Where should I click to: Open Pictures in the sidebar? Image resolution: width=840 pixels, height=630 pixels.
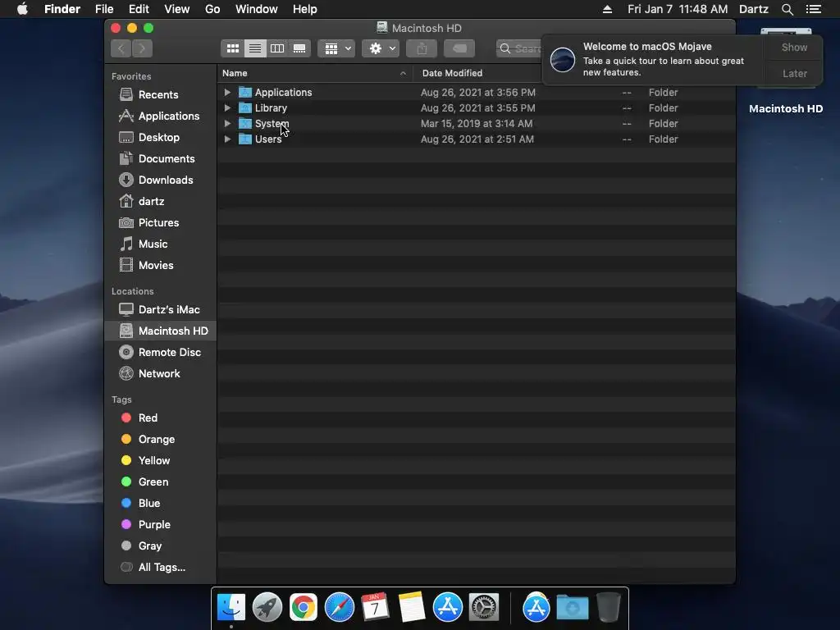click(x=158, y=223)
